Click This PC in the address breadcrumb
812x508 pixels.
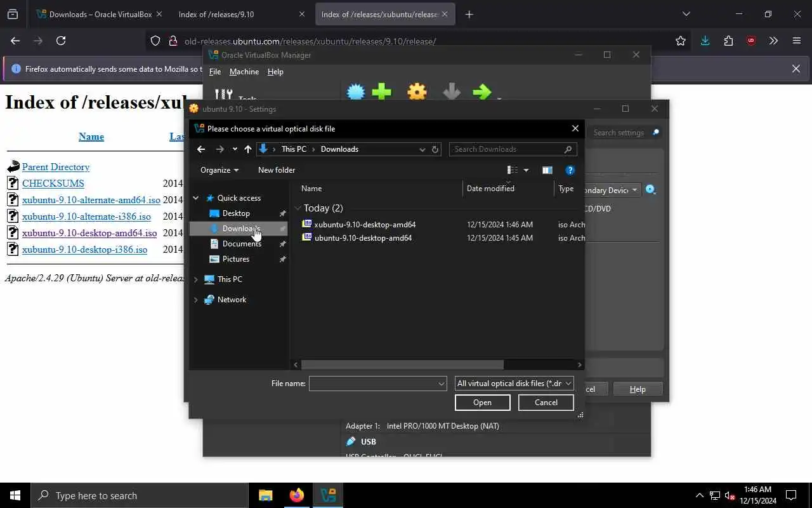[x=294, y=149]
